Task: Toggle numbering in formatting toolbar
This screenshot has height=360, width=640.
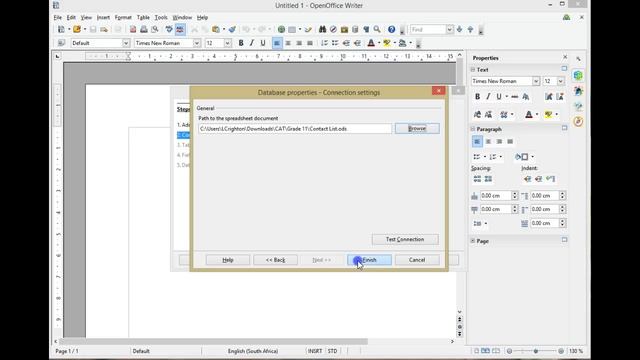Action: click(324, 43)
